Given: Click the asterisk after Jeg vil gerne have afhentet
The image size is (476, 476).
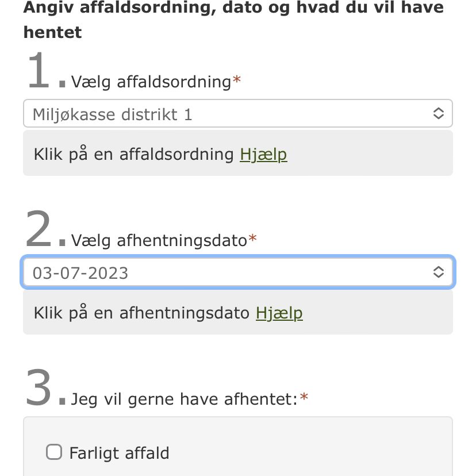Looking at the screenshot, I should (x=304, y=398).
